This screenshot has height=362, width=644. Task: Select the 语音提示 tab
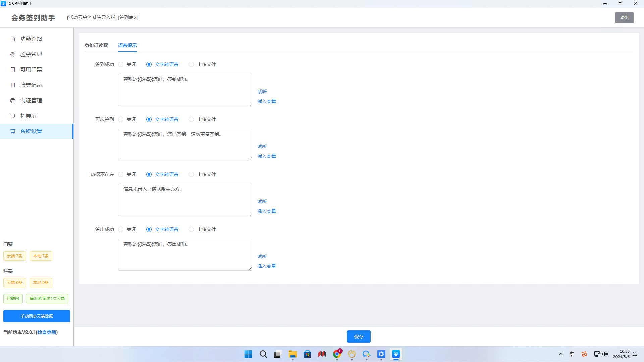pos(127,45)
